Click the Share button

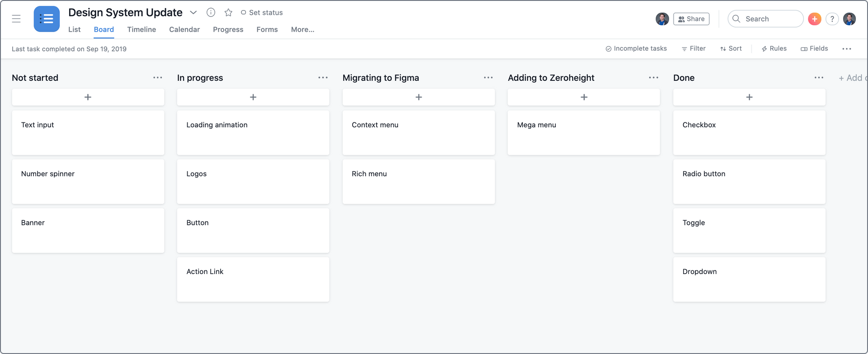pos(691,19)
